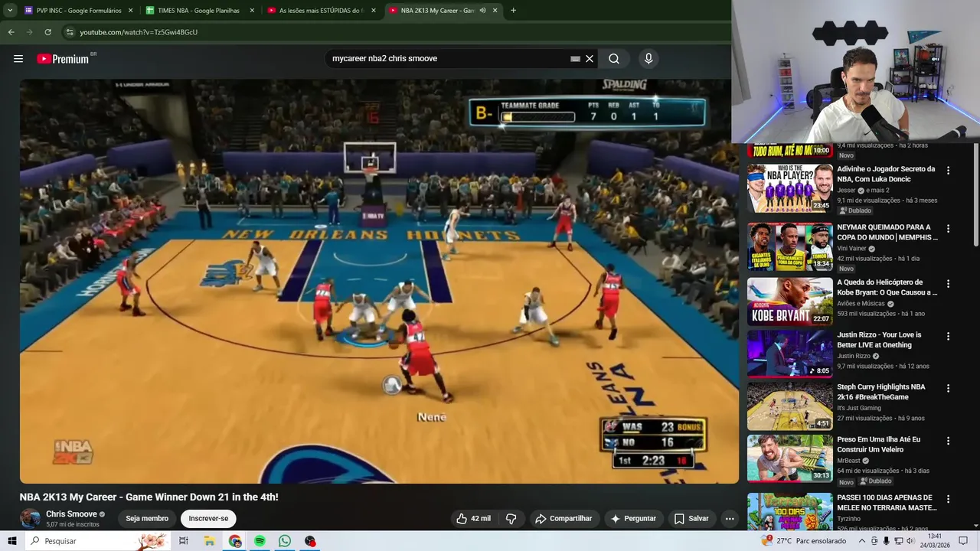Go back with browser back arrow
Viewport: 980px width, 551px height.
coord(11,32)
